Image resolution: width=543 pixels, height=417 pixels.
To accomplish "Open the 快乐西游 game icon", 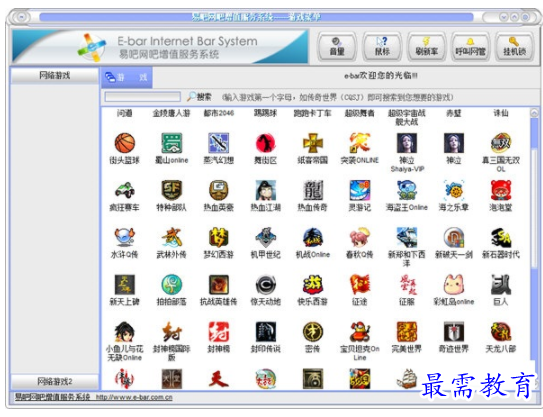I will click(313, 284).
